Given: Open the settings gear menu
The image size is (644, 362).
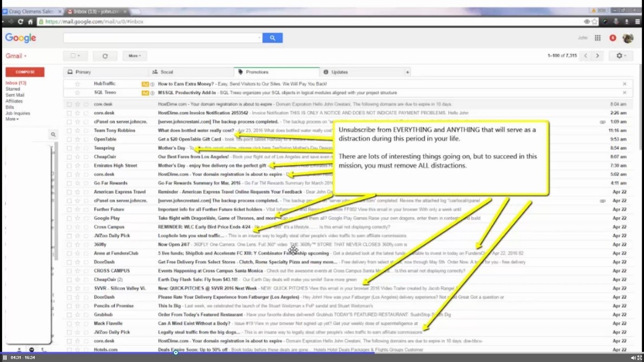Looking at the screenshot, I should (621, 56).
